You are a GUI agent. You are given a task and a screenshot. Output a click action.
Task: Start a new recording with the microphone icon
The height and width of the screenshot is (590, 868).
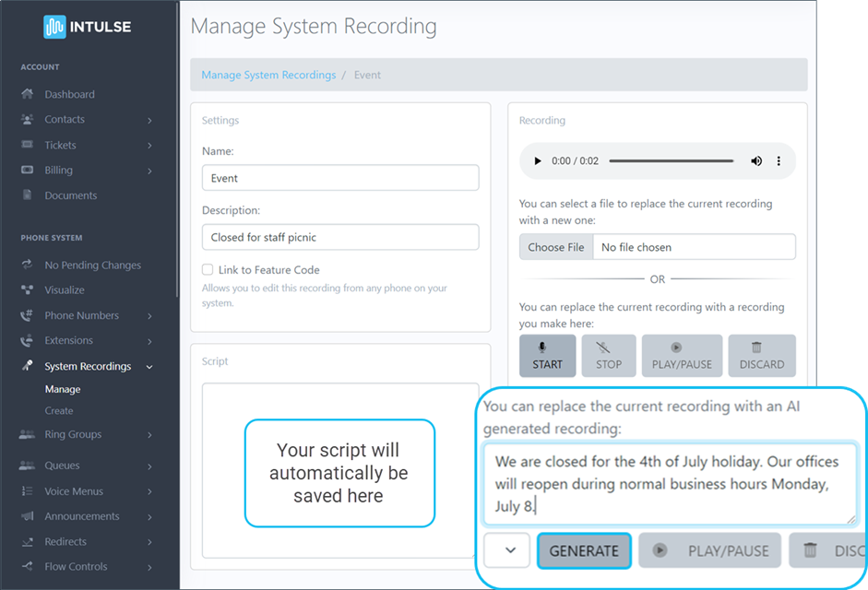[x=547, y=355]
